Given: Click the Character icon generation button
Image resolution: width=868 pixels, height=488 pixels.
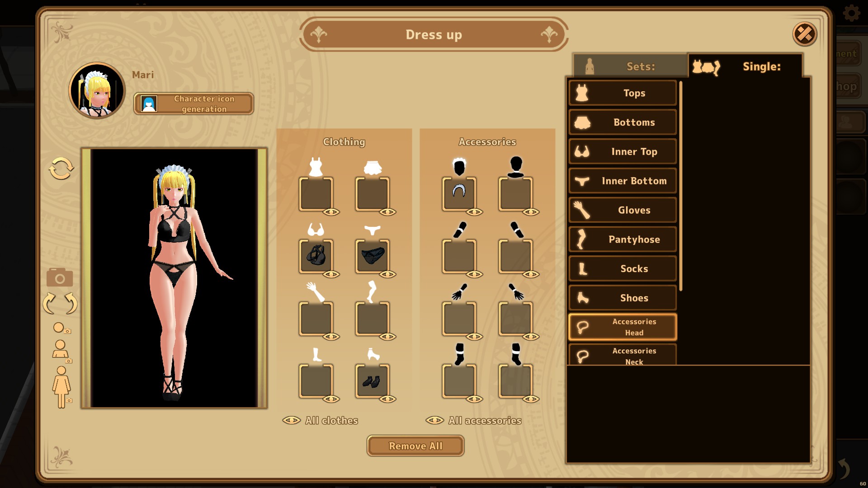Looking at the screenshot, I should tap(193, 104).
